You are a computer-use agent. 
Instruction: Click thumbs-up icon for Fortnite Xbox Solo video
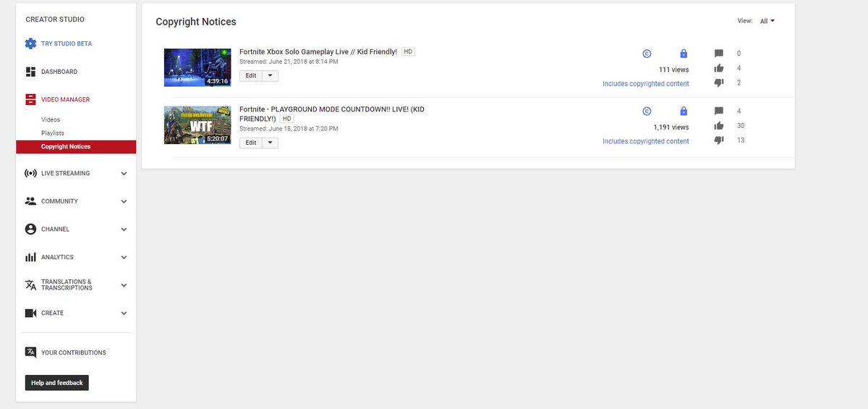pos(719,68)
